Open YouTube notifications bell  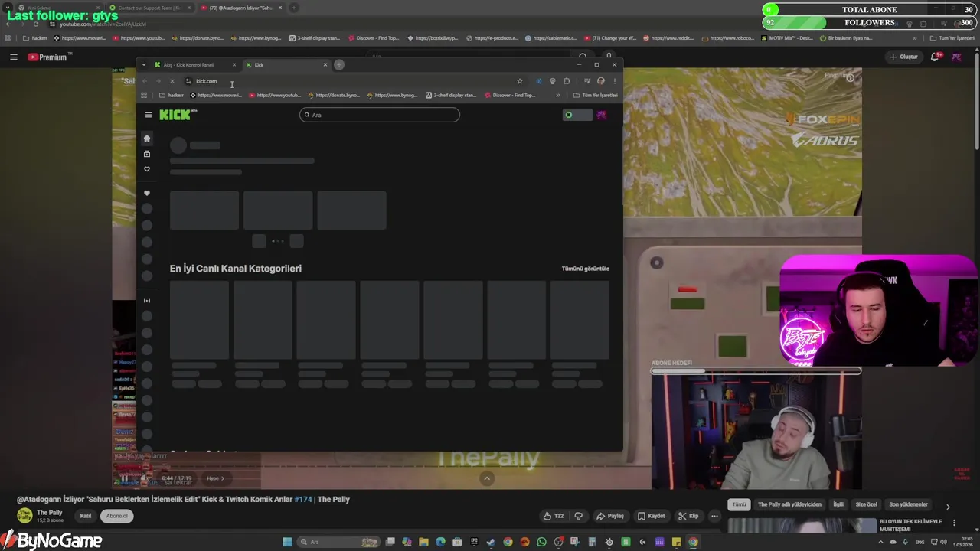pyautogui.click(x=936, y=57)
